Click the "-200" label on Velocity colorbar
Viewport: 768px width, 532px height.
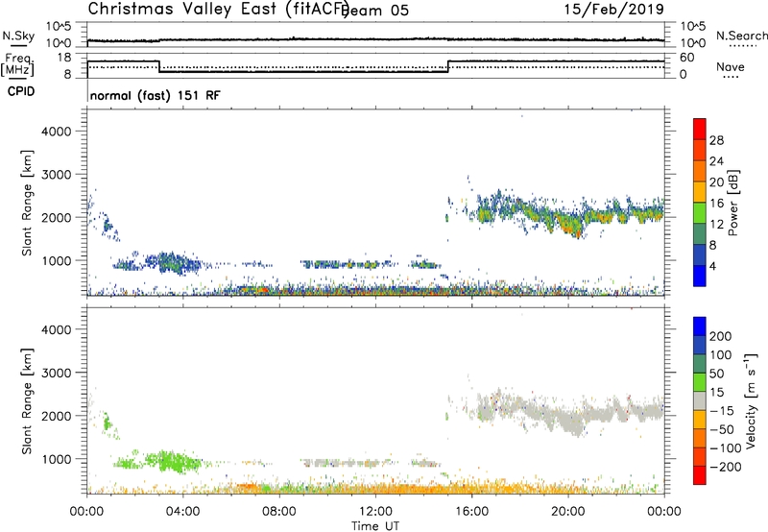click(726, 467)
